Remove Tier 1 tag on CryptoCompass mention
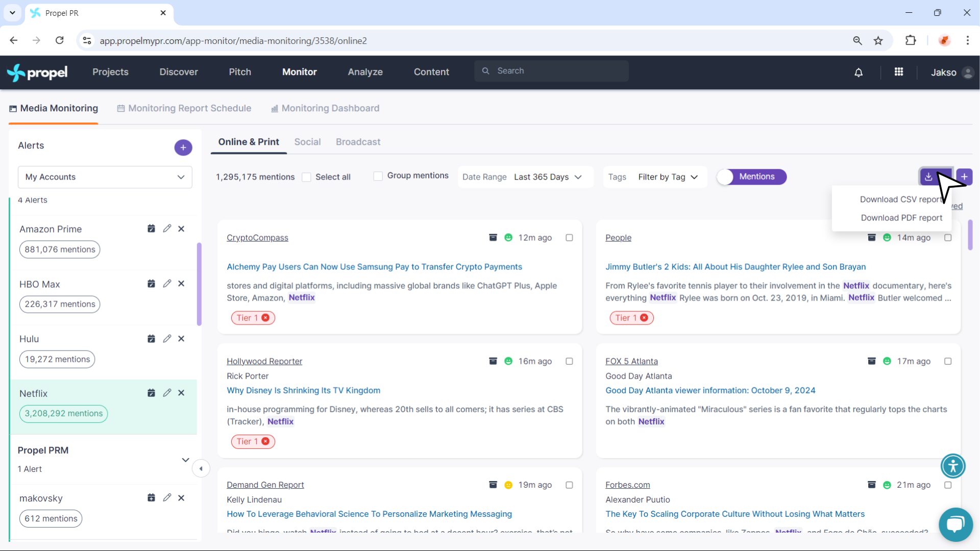The height and width of the screenshot is (551, 980). point(265,318)
